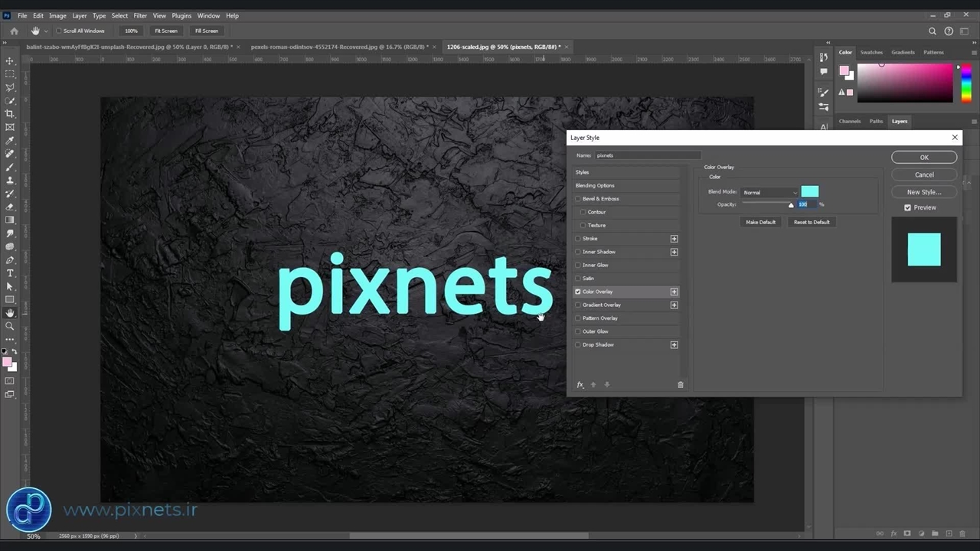The height and width of the screenshot is (551, 980).
Task: Open the Filter menu
Action: click(140, 15)
